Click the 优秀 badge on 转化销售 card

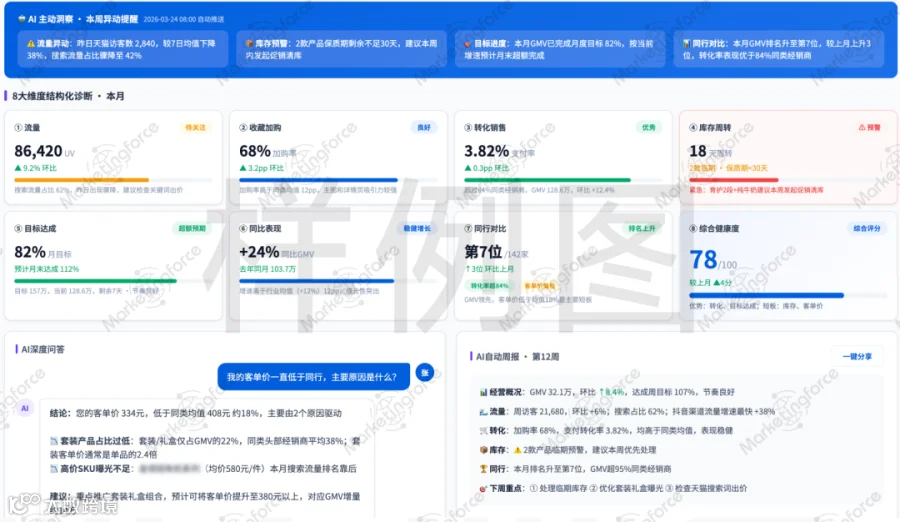coord(649,127)
